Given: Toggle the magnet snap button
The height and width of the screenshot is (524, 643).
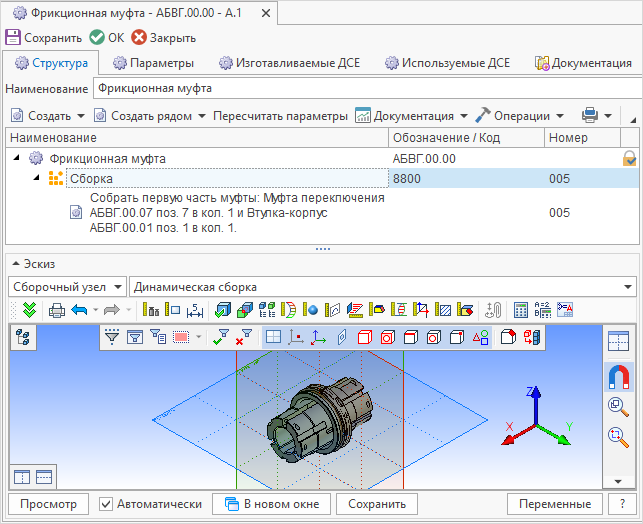Looking at the screenshot, I should pos(618,377).
